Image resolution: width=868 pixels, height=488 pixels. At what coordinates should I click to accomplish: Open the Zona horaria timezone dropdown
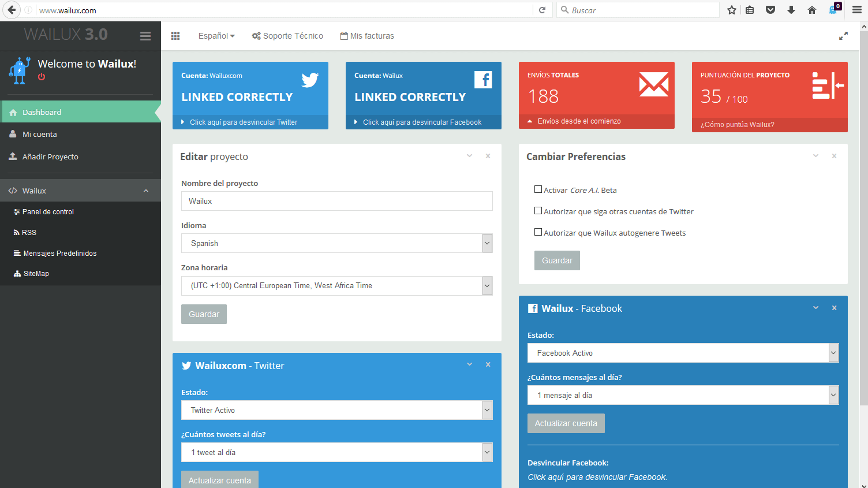click(337, 286)
